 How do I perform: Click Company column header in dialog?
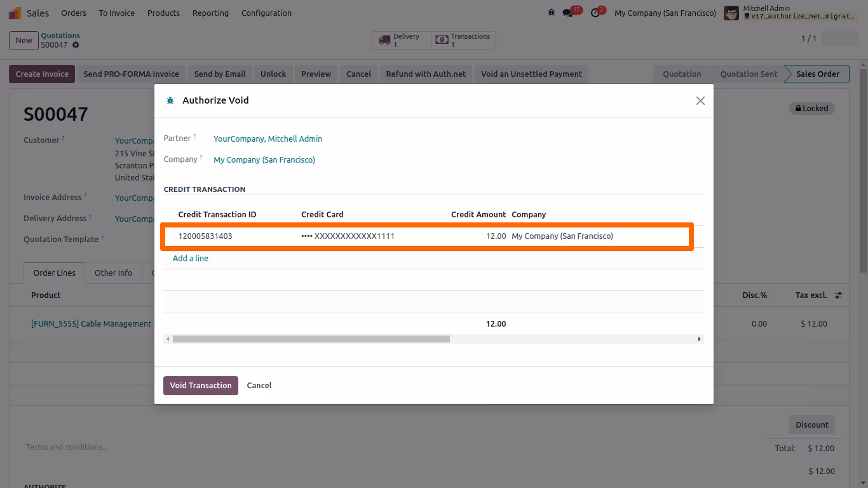click(x=529, y=215)
